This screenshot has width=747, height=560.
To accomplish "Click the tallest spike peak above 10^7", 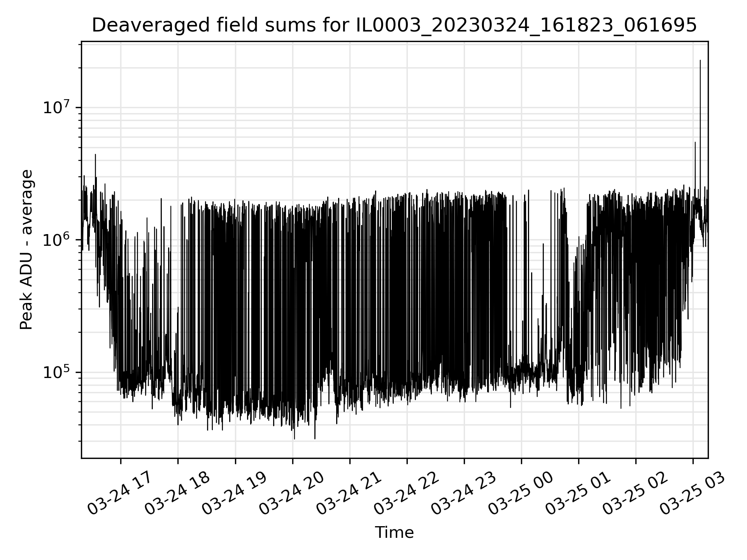I will (700, 61).
